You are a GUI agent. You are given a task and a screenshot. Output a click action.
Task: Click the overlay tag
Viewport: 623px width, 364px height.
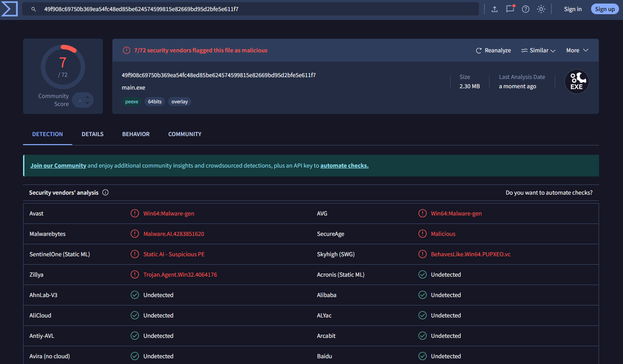coord(180,102)
